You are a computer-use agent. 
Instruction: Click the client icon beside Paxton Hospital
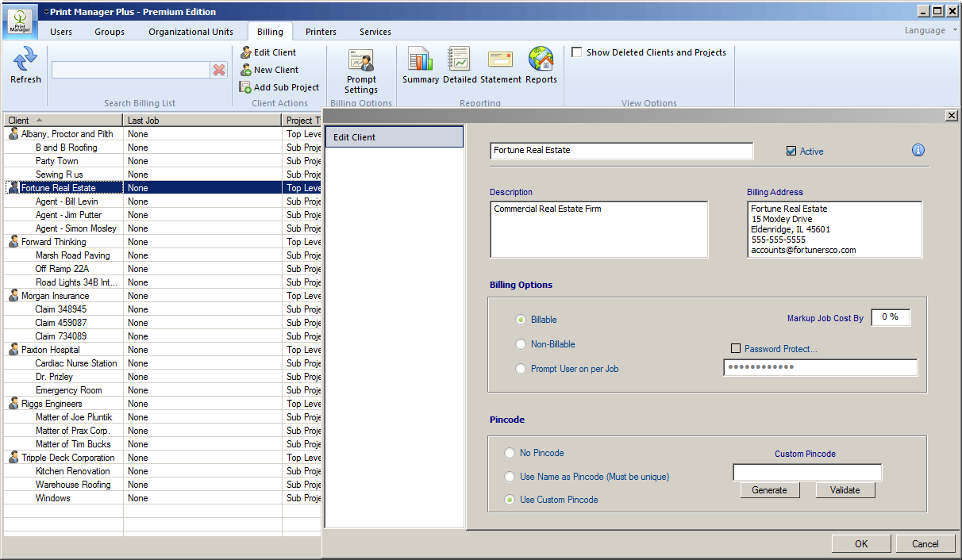[13, 349]
